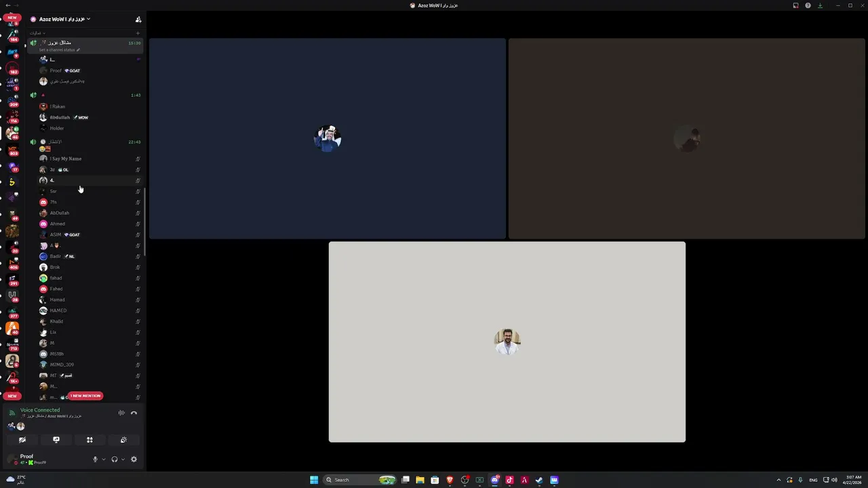Start screen share from voice panel
Image resolution: width=868 pixels, height=488 pixels.
click(x=56, y=440)
